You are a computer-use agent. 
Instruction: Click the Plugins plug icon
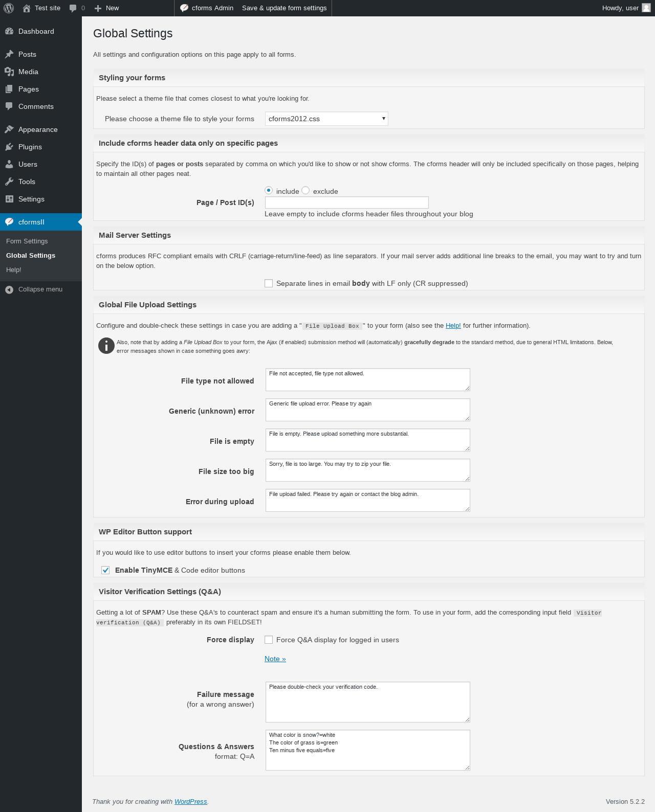click(x=9, y=147)
